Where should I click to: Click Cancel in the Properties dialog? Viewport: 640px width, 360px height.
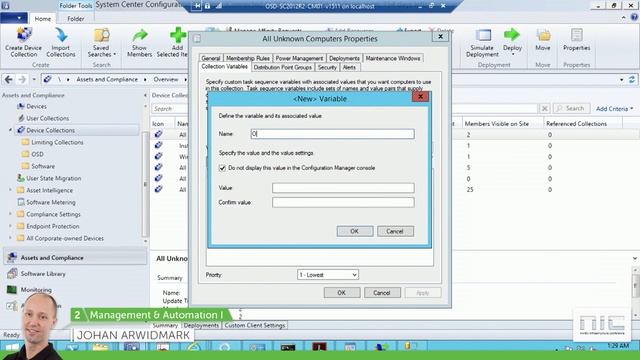[382, 293]
